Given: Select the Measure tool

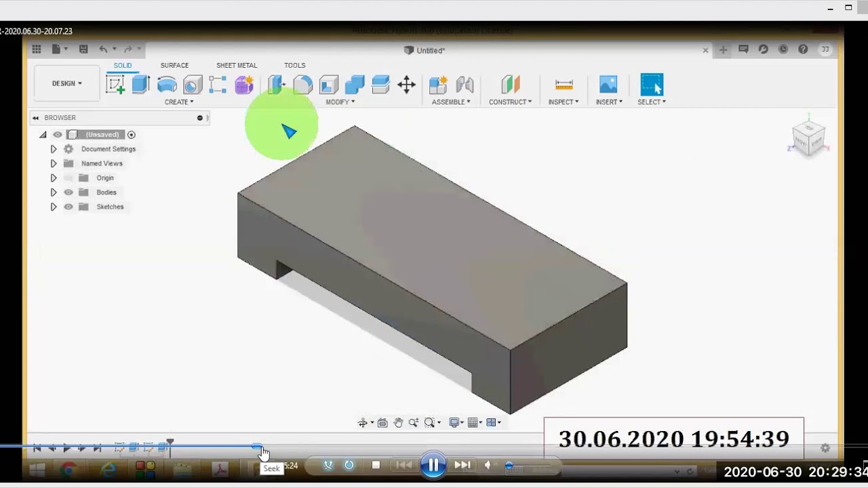Looking at the screenshot, I should (564, 85).
